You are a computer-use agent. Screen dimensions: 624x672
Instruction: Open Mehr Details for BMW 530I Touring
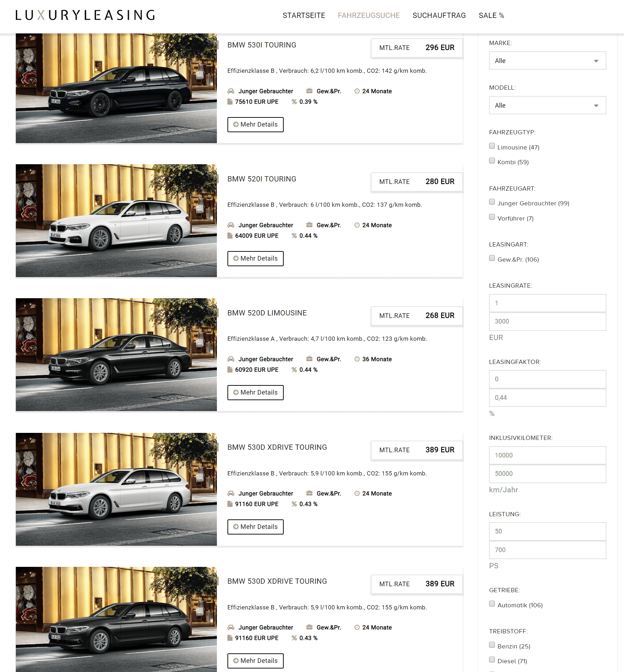255,124
